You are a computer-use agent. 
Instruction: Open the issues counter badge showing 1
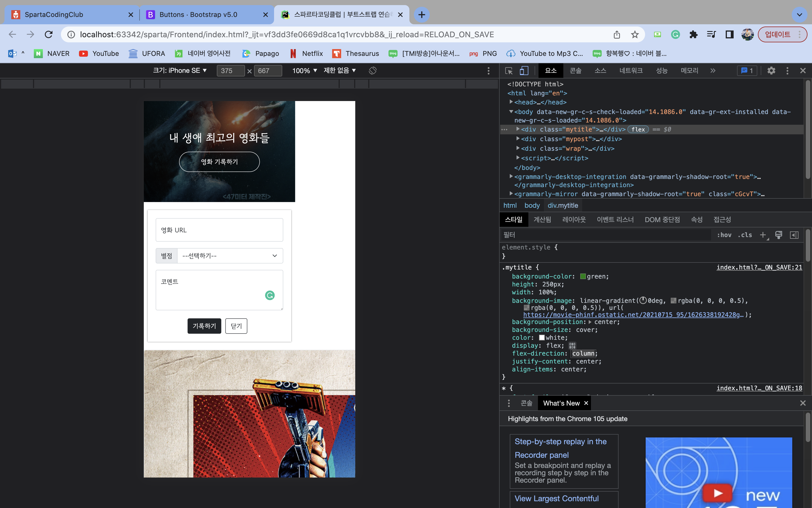pyautogui.click(x=747, y=71)
